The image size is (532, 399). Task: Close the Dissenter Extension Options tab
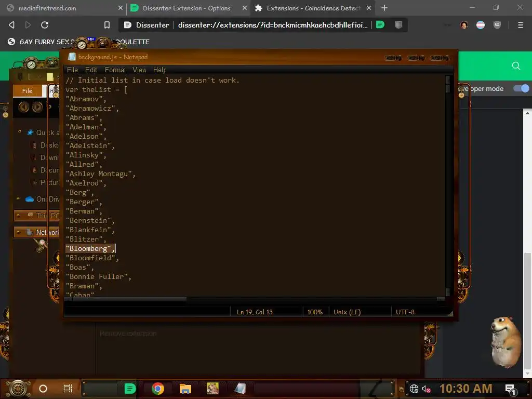pyautogui.click(x=245, y=8)
